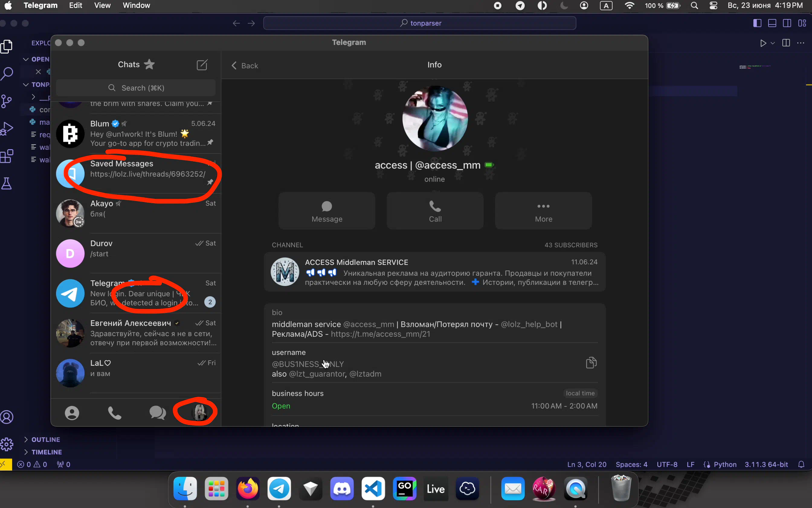Viewport: 812px width, 508px height.
Task: Open run button dropdown arrow
Action: point(772,43)
